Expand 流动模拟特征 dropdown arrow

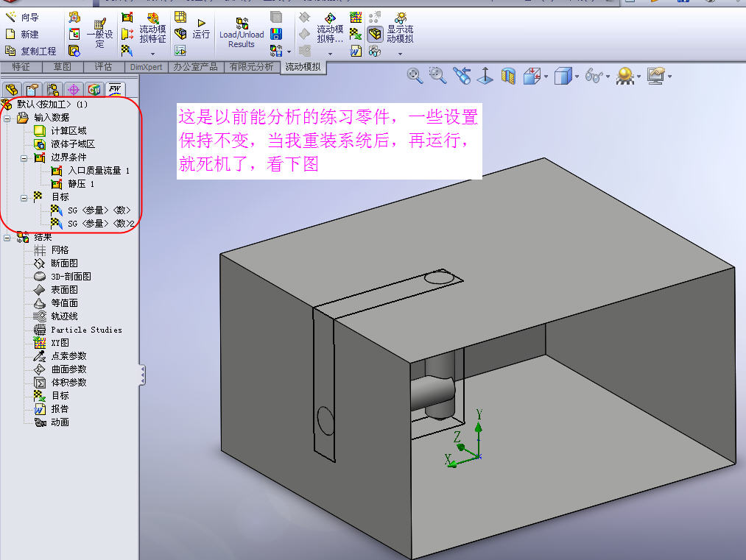point(152,54)
